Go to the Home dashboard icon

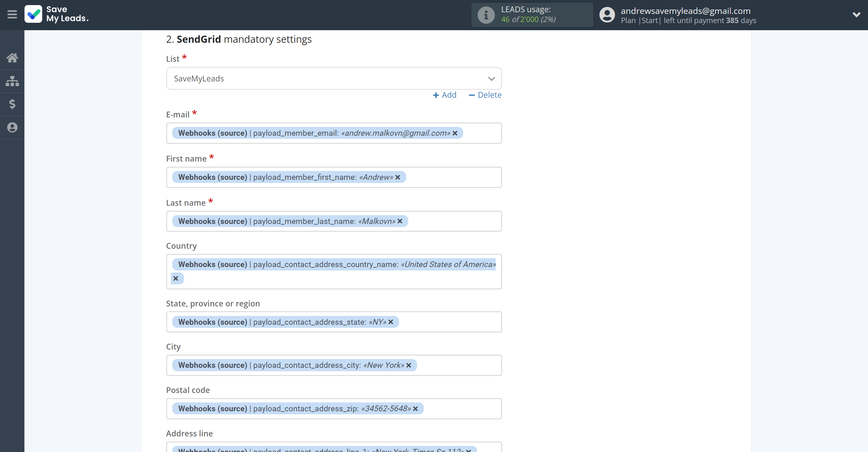[x=12, y=58]
